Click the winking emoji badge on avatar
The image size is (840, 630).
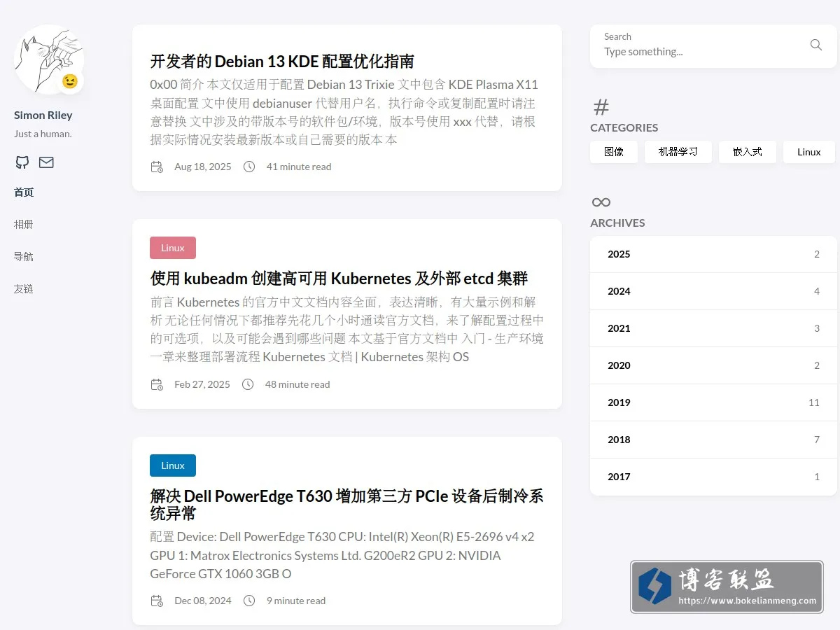70,81
